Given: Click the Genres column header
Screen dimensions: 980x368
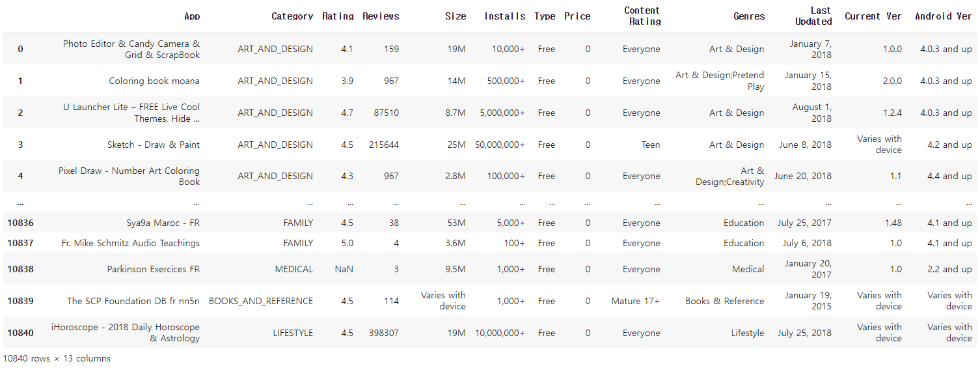Looking at the screenshot, I should pyautogui.click(x=749, y=16).
